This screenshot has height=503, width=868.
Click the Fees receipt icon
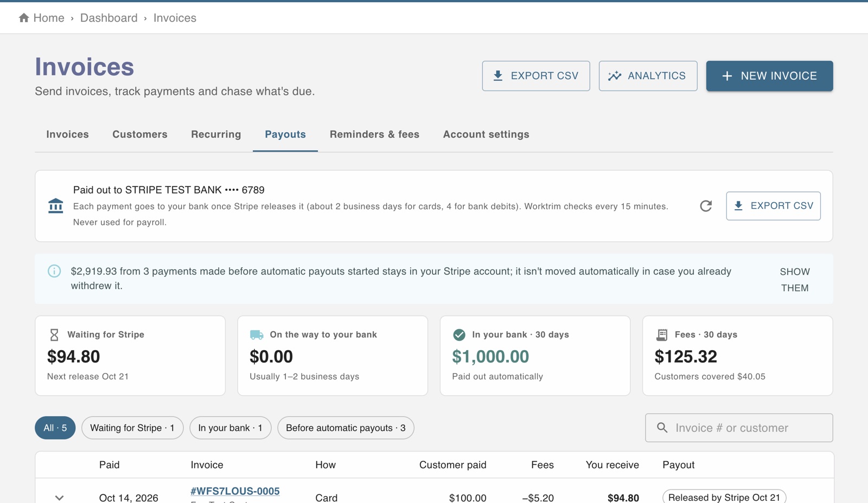662,335
